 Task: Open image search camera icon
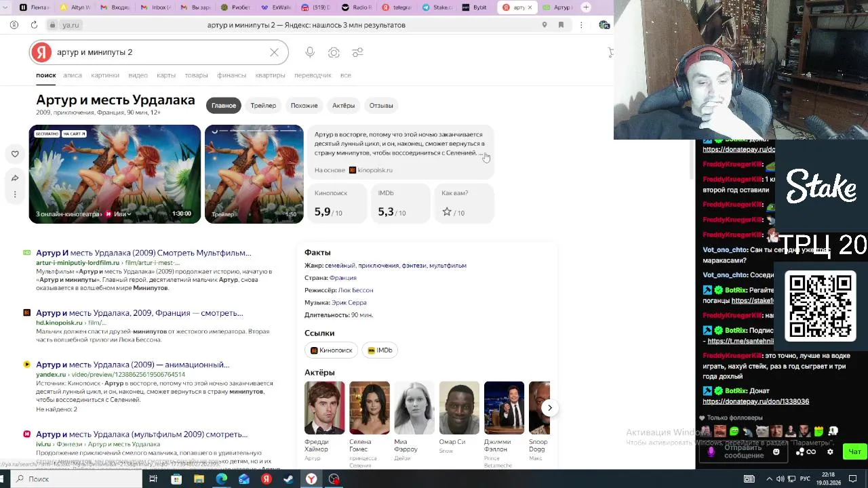click(334, 52)
